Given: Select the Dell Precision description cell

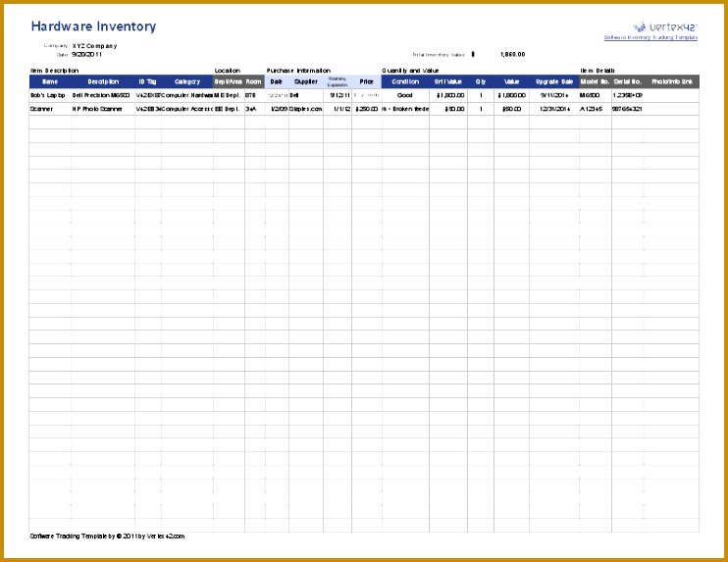Looking at the screenshot, I should click(x=103, y=95).
